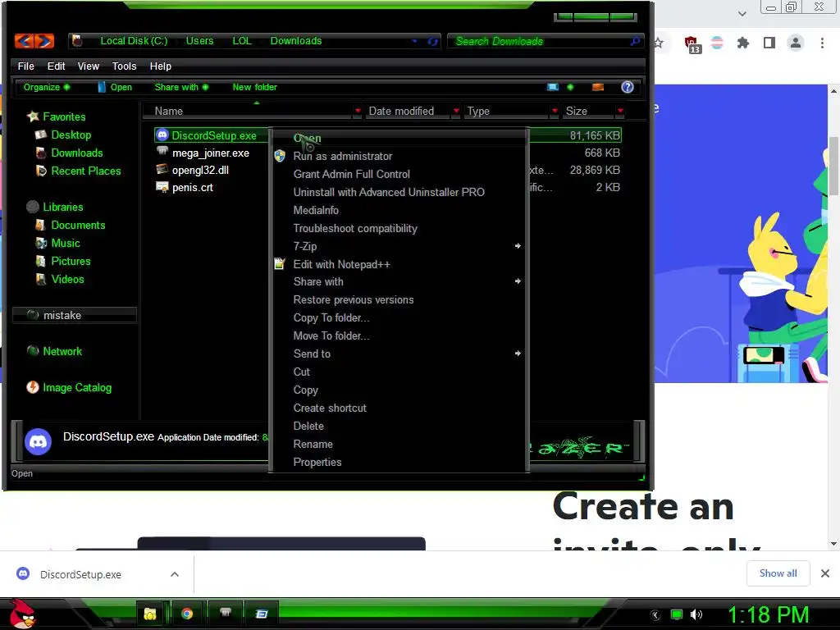
Task: Open Desktop in Favorites
Action: coord(71,135)
